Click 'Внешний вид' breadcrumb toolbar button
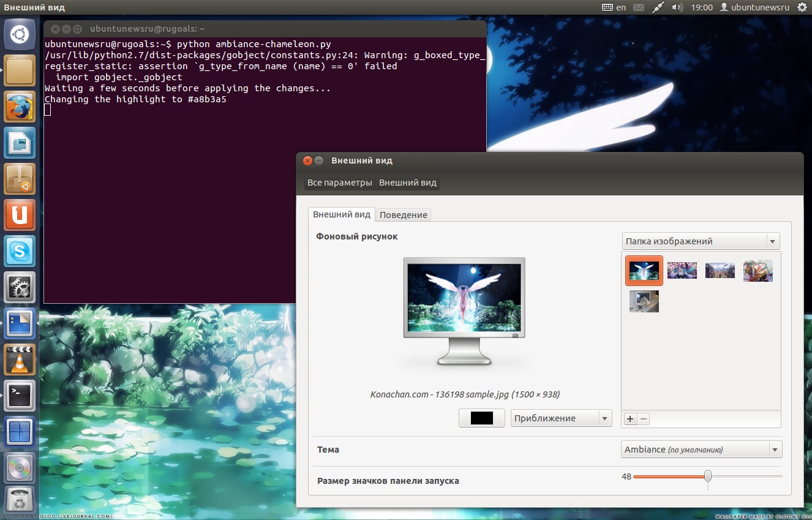Screen dimensions: 812x520 pos(408,183)
